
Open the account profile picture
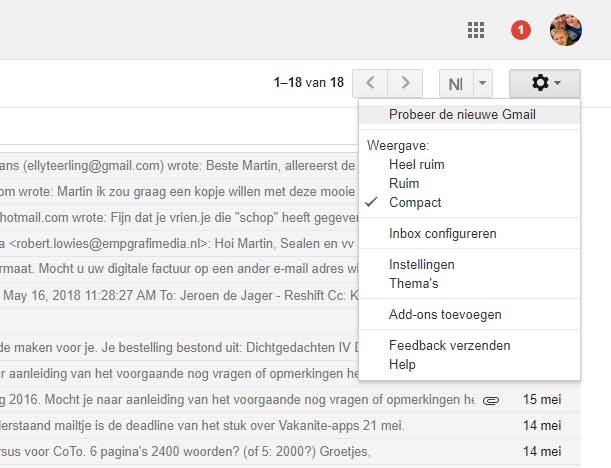coord(566,30)
